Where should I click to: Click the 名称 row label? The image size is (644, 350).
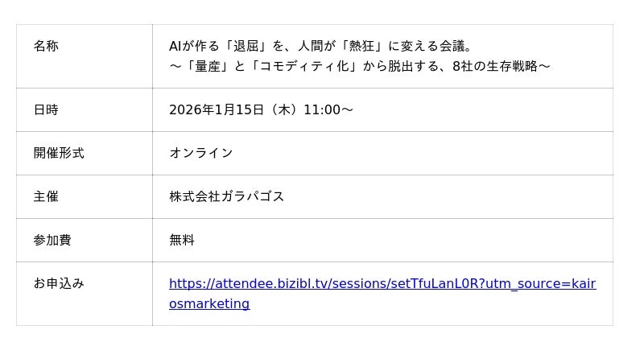point(46,47)
